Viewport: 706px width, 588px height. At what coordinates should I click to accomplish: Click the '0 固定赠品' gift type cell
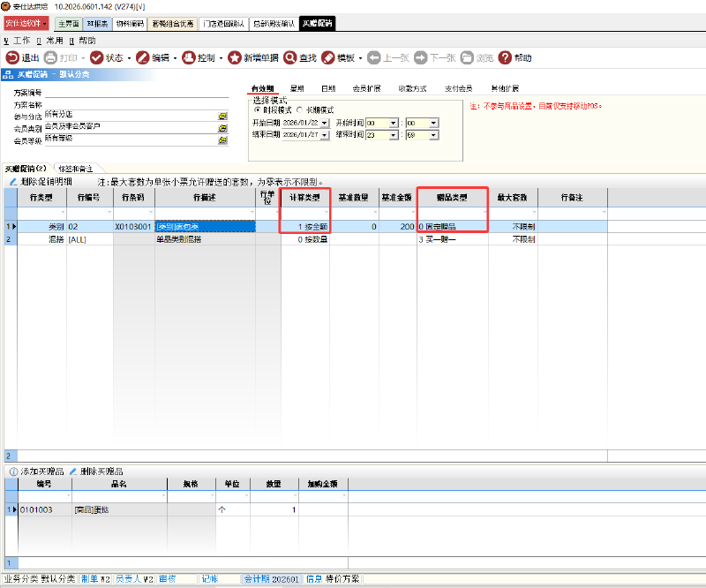452,227
